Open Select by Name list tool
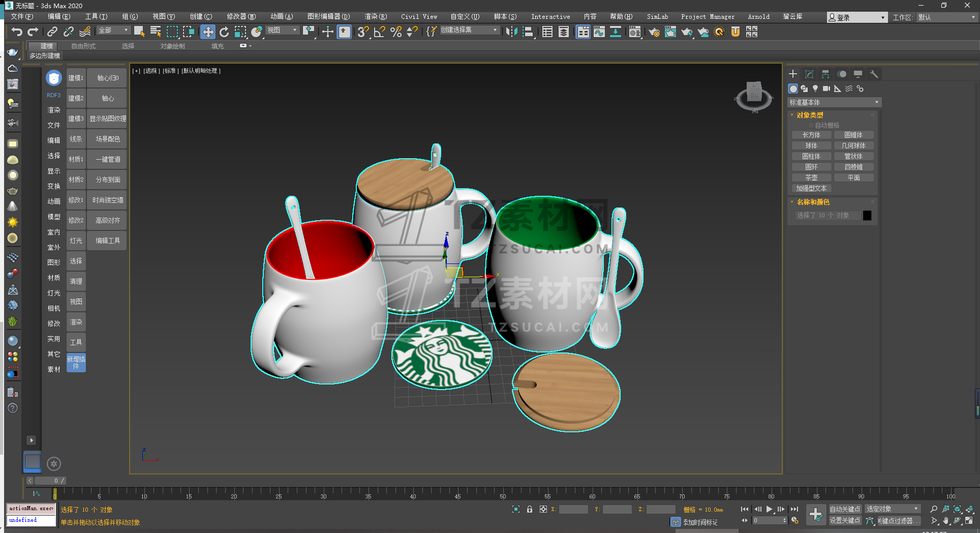Screen dimensions: 980x533 [156, 32]
